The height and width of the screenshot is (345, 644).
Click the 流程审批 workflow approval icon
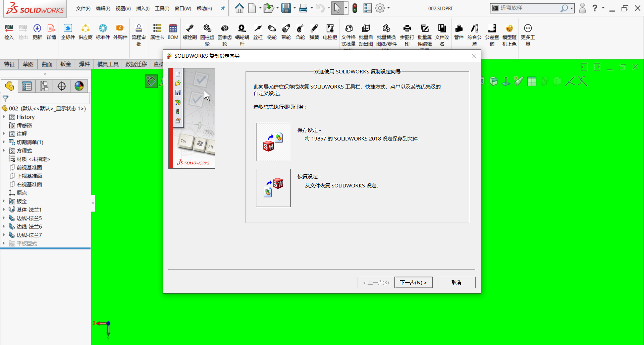coord(139,35)
